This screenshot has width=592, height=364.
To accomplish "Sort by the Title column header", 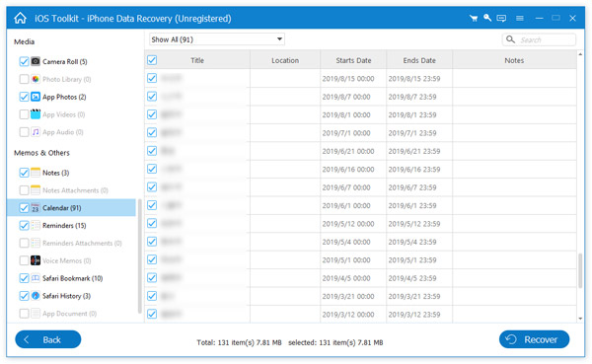I will click(197, 60).
